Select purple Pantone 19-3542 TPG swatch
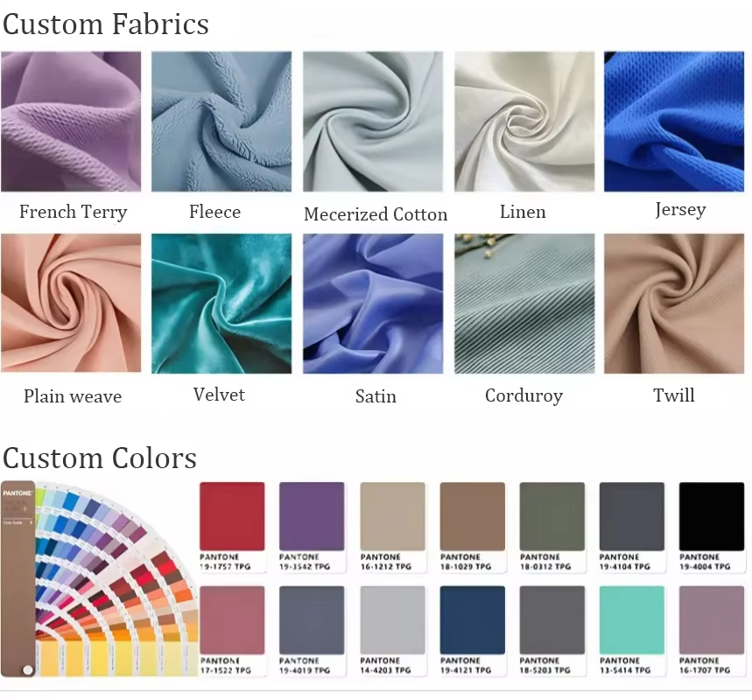 [312, 527]
